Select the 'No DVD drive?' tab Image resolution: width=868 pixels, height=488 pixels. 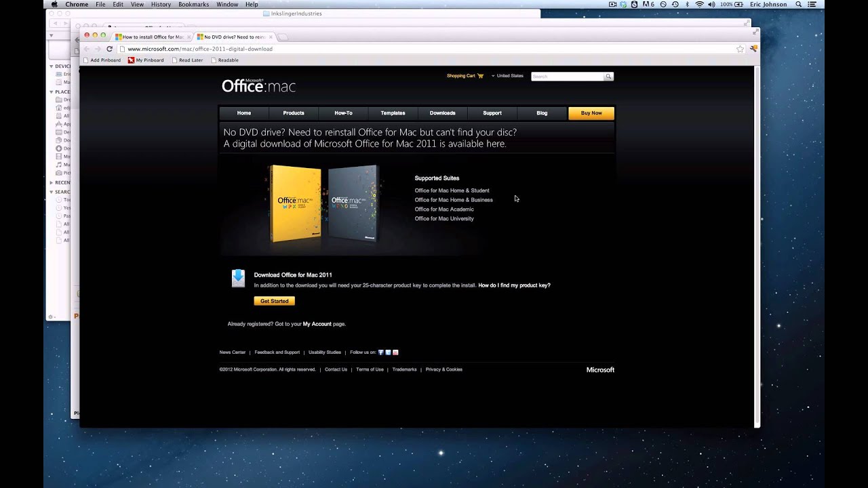coord(235,37)
